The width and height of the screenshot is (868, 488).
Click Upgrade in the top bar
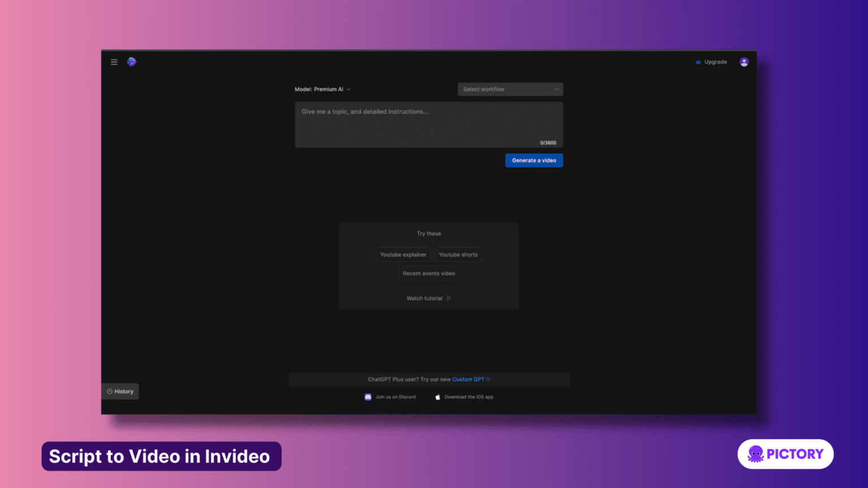coord(715,62)
